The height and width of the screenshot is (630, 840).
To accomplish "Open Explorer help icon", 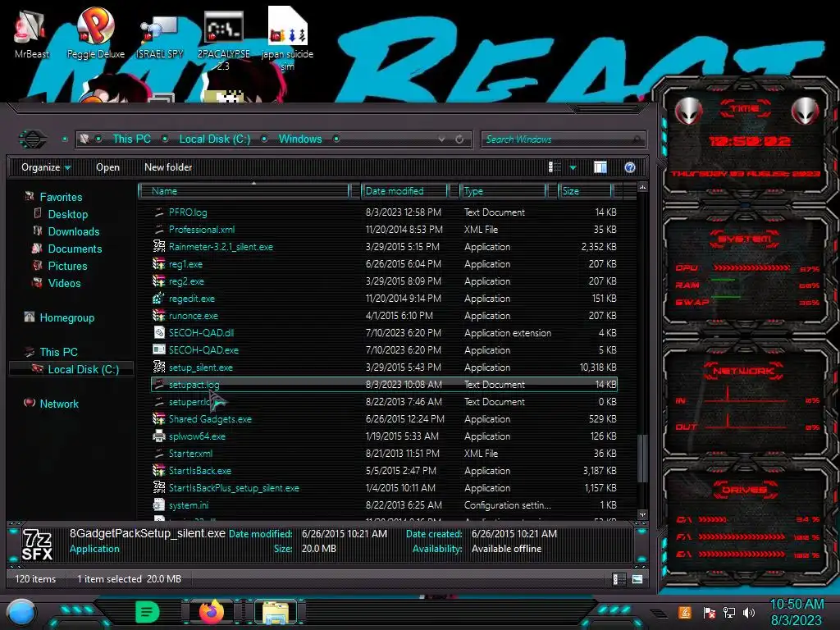I will 629,167.
